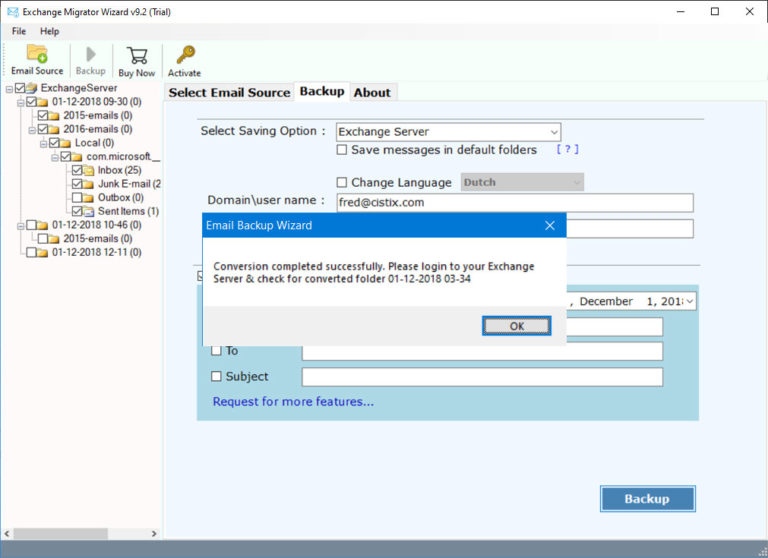The width and height of the screenshot is (768, 558).
Task: Uncheck the 01-12-2018 09-30 folder checkbox
Action: 31,101
